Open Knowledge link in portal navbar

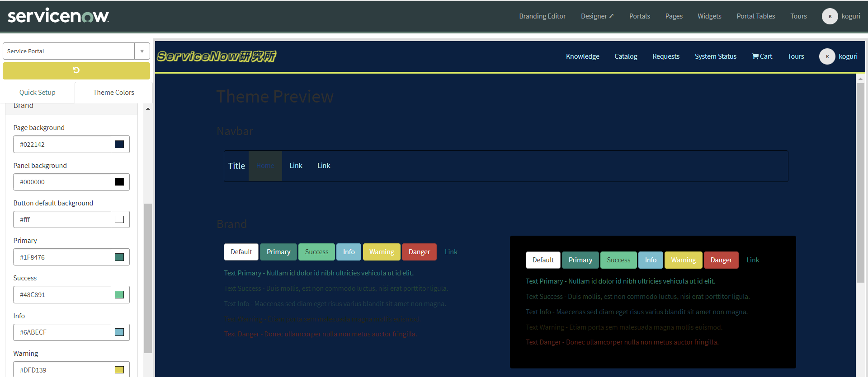tap(582, 56)
